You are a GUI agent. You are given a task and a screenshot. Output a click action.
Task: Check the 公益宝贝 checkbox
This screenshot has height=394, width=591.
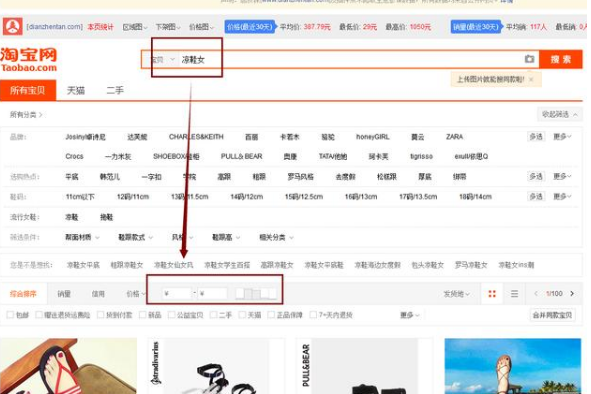[171, 314]
